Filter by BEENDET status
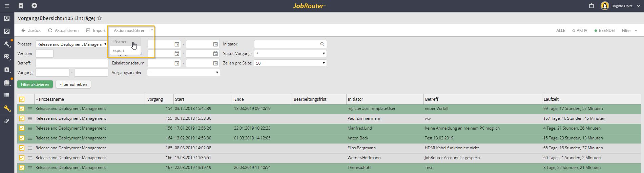The width and height of the screenshot is (644, 173). 605,31
